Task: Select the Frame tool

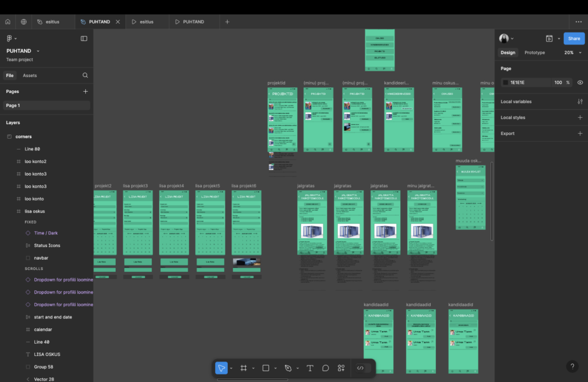Action: point(244,368)
